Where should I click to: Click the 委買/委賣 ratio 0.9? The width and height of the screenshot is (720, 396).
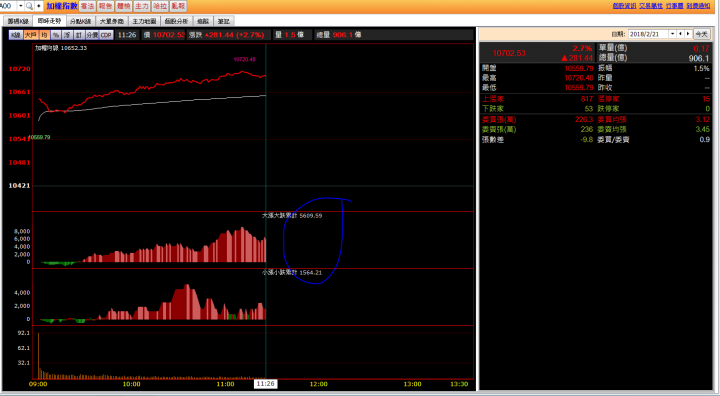[705, 140]
